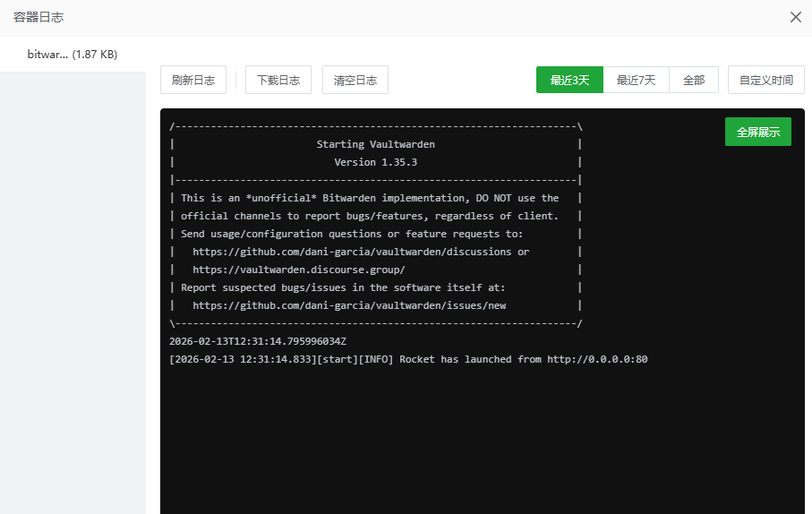Click the 2026-02-13T12:31:14 timestamp line
812x514 pixels.
(258, 341)
